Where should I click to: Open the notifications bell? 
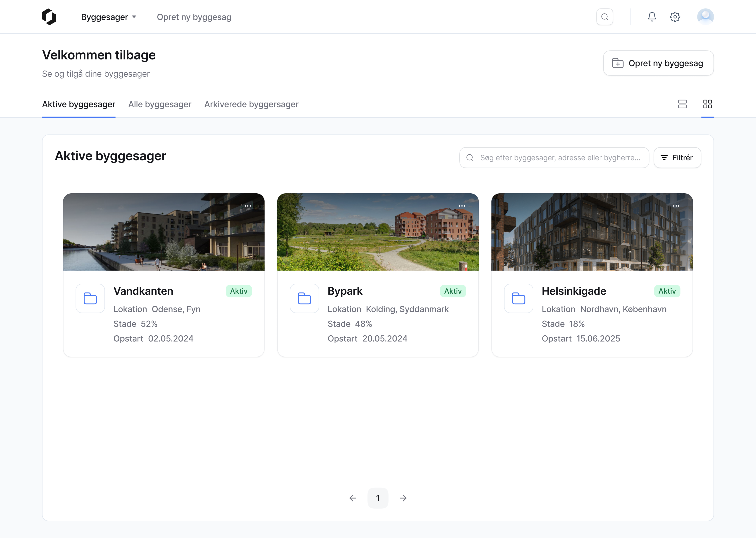point(652,17)
